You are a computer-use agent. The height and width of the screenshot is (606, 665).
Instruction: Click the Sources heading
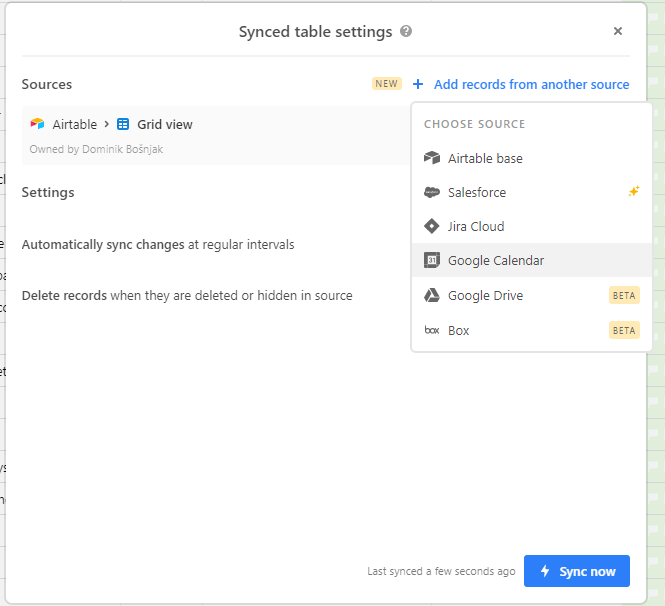tap(47, 84)
